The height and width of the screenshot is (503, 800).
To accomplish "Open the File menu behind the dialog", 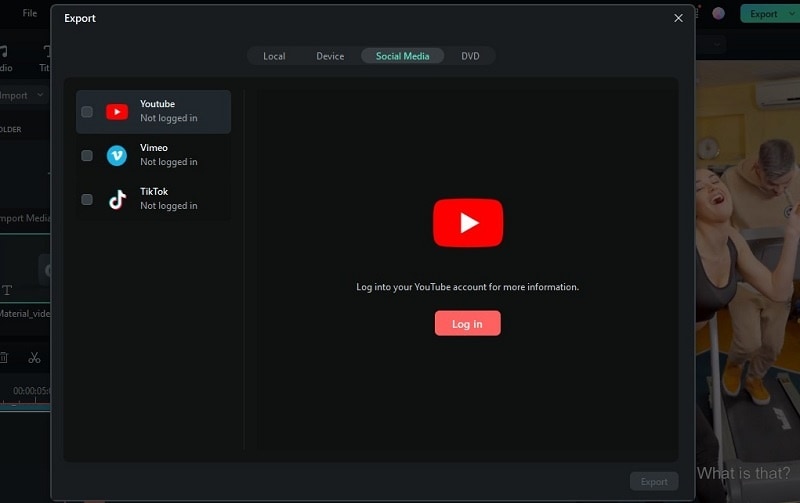I will point(30,13).
